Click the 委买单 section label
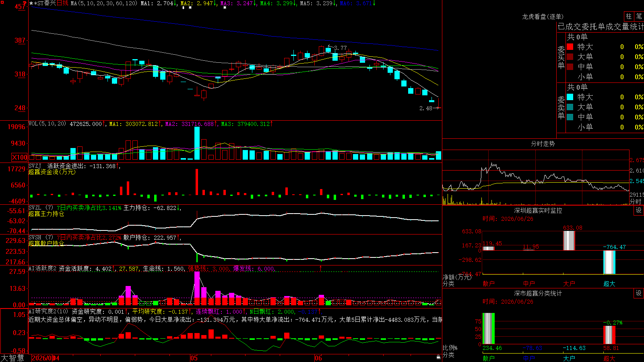Screen dimensions: 644x362 click(x=561, y=57)
